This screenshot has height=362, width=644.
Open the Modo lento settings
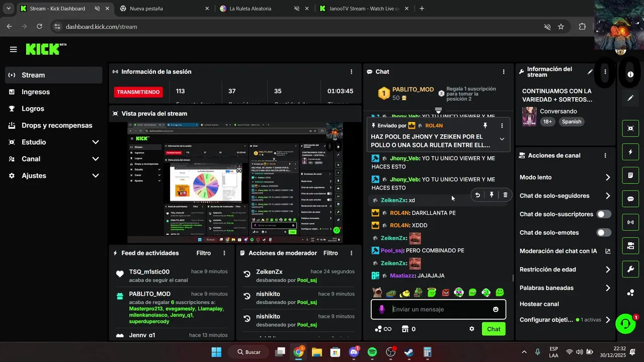click(565, 177)
